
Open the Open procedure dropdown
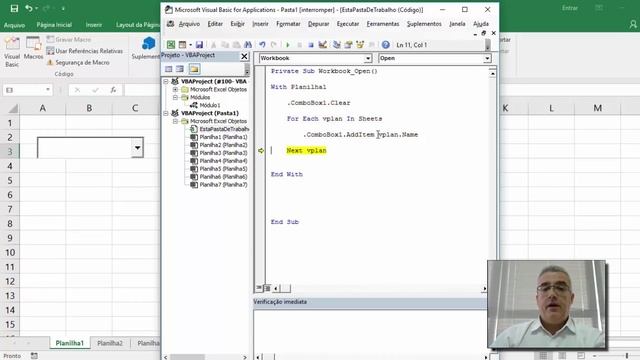coord(487,58)
